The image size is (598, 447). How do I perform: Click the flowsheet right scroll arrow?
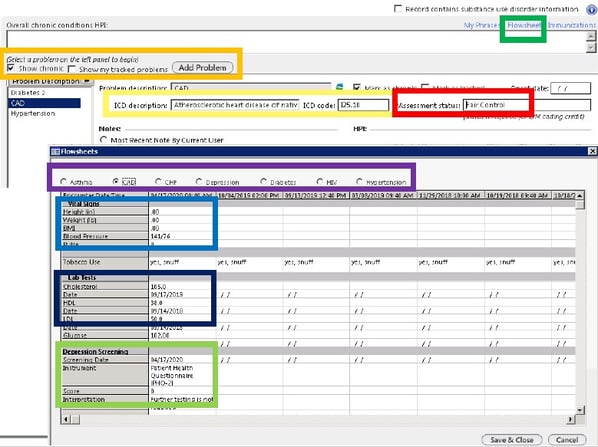[x=571, y=420]
